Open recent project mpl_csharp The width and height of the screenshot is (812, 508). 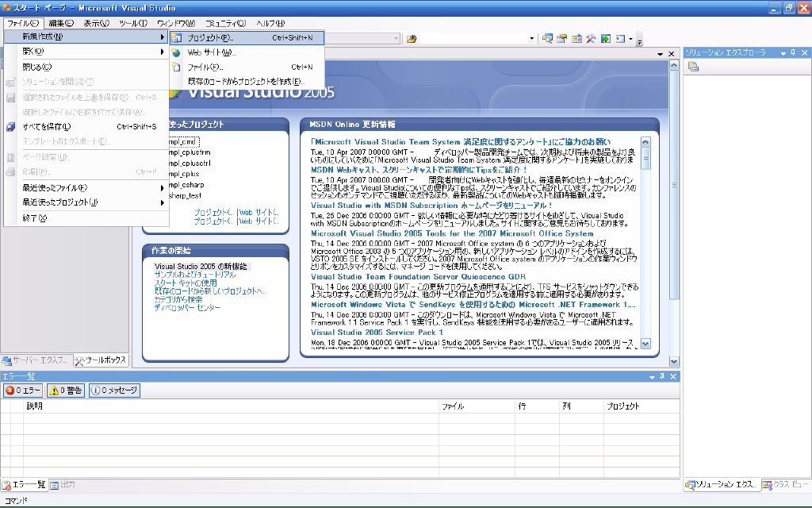click(x=186, y=184)
